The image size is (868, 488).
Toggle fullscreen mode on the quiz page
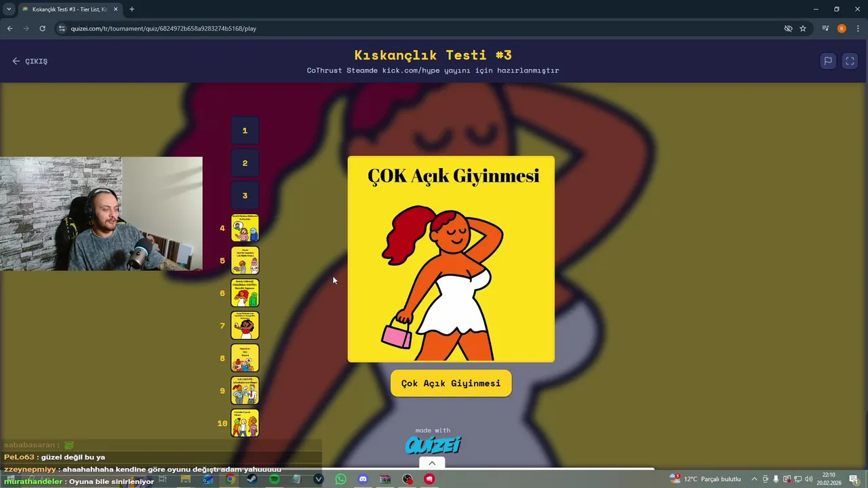click(x=850, y=61)
